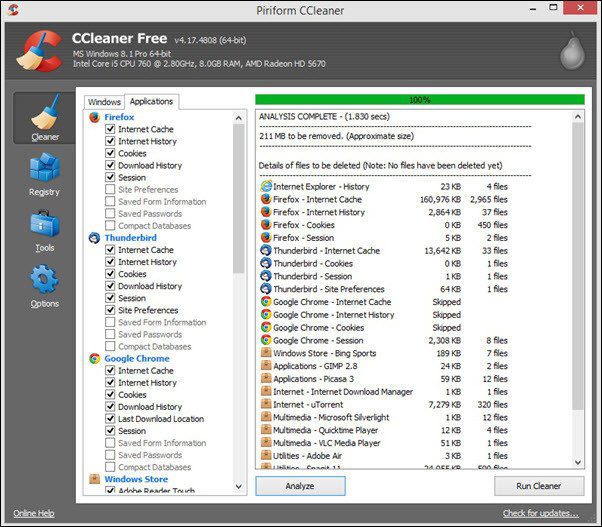Open the Options gear icon
The height and width of the screenshot is (527, 602).
pos(45,279)
